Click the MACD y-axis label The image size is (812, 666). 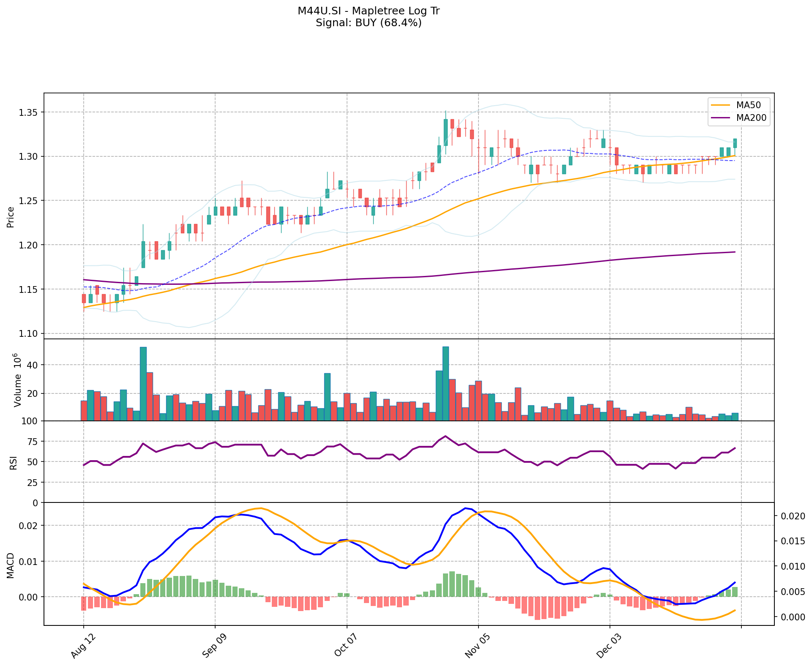tap(11, 565)
